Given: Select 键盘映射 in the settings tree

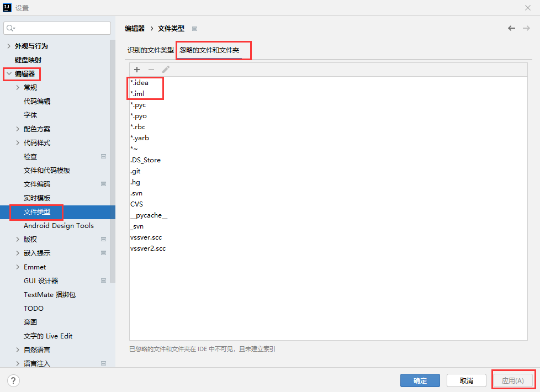Looking at the screenshot, I should 28,60.
